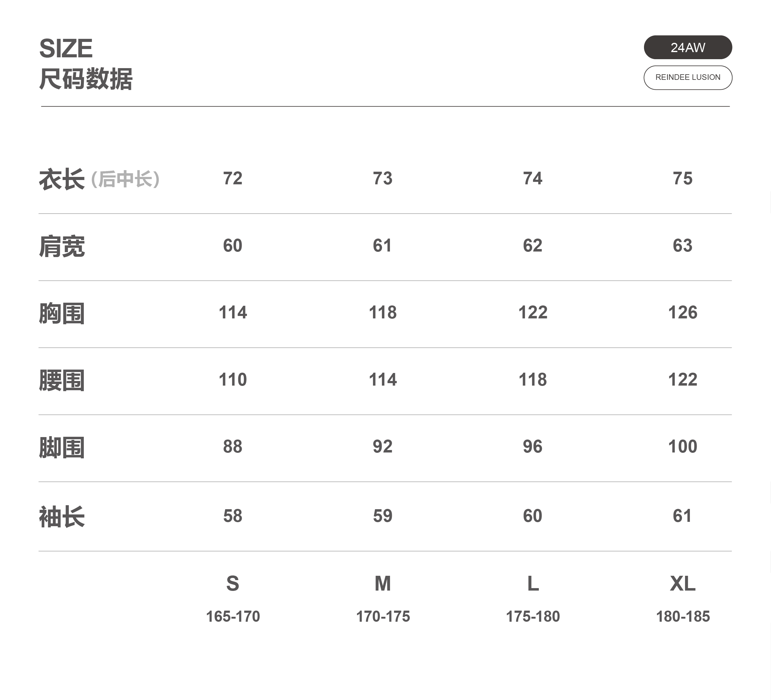Choose the M size column label
Viewport: 771px width, 700px height.
[x=383, y=583]
